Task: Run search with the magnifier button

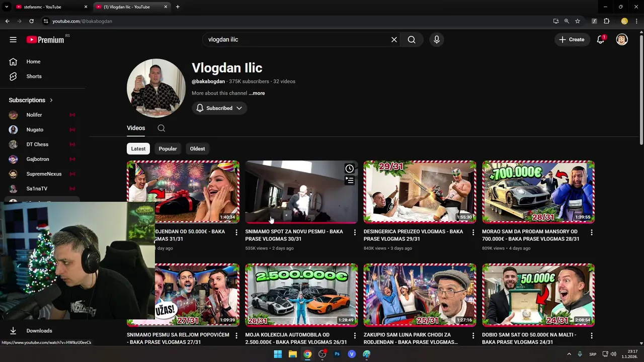Action: [x=412, y=40]
